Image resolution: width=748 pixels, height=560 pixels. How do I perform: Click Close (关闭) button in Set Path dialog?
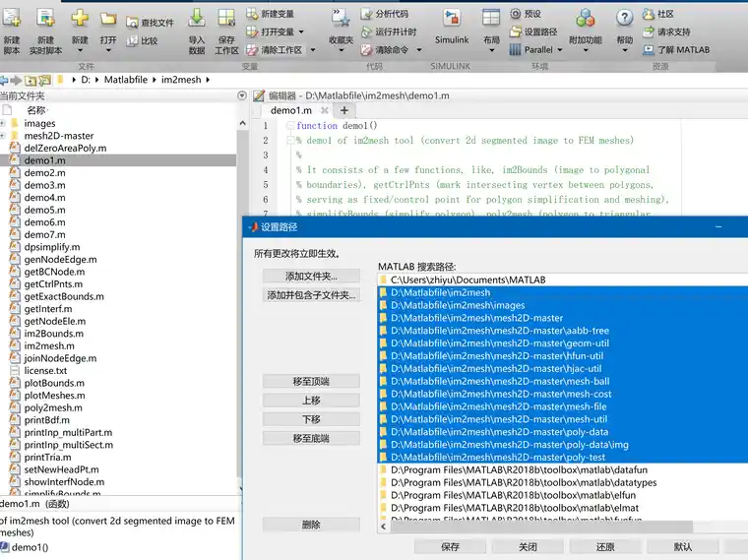[x=529, y=547]
